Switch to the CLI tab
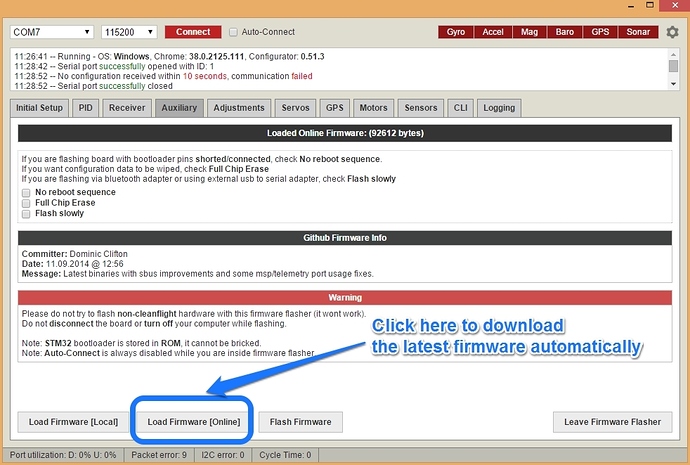The image size is (690, 465). 460,108
